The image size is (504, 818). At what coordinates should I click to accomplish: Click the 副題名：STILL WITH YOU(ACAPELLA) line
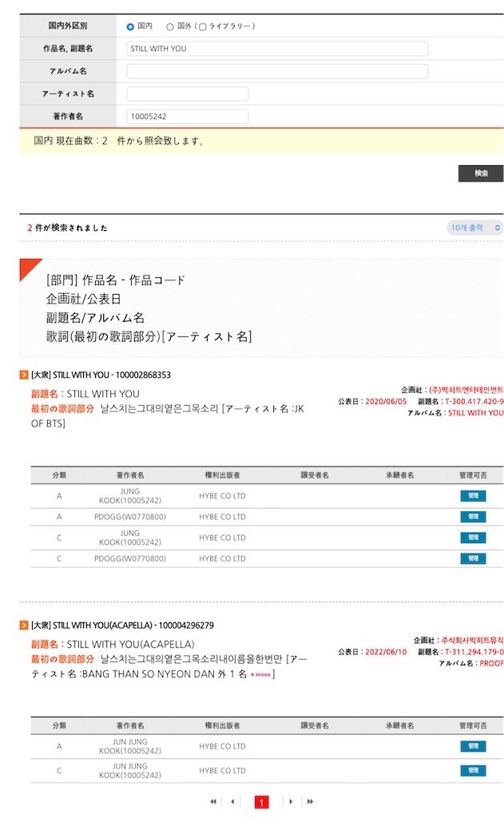pyautogui.click(x=113, y=645)
